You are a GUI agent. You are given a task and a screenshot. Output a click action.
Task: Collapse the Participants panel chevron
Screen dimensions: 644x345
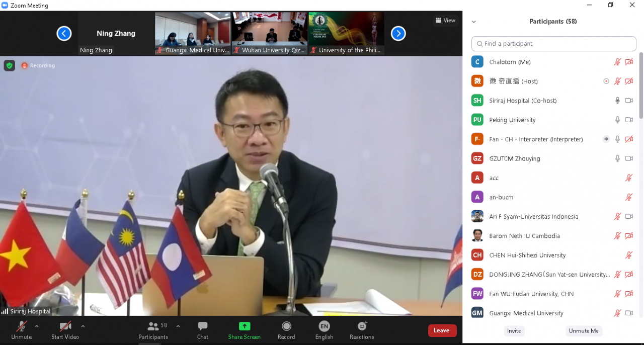coord(473,22)
